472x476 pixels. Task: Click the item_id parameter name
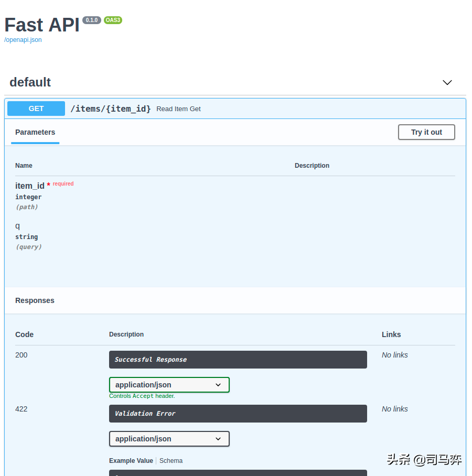(30, 186)
